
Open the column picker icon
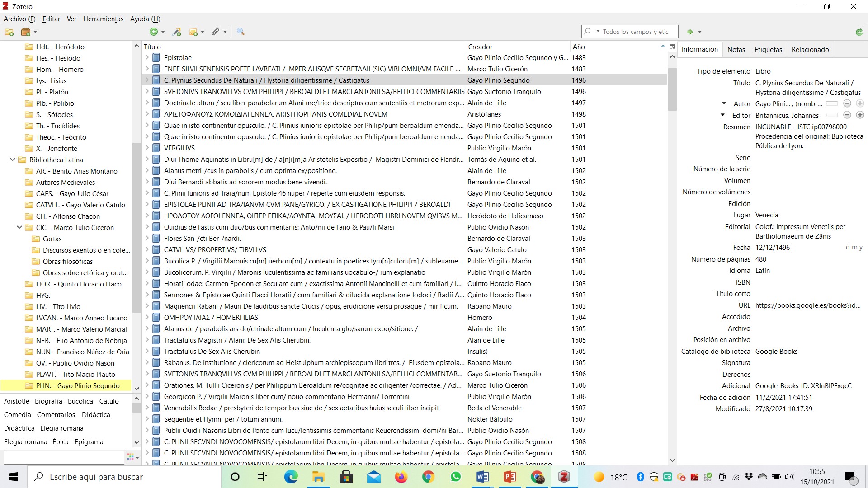(x=672, y=47)
